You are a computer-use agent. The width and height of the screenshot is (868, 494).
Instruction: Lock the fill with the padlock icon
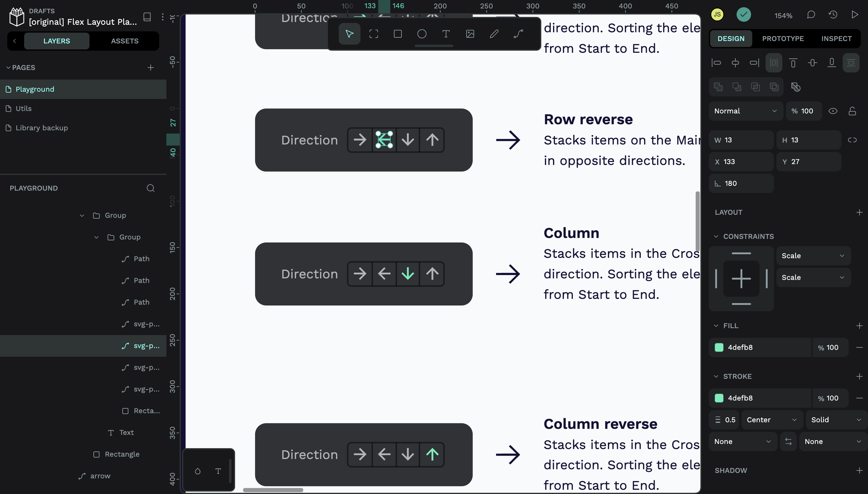pyautogui.click(x=852, y=111)
